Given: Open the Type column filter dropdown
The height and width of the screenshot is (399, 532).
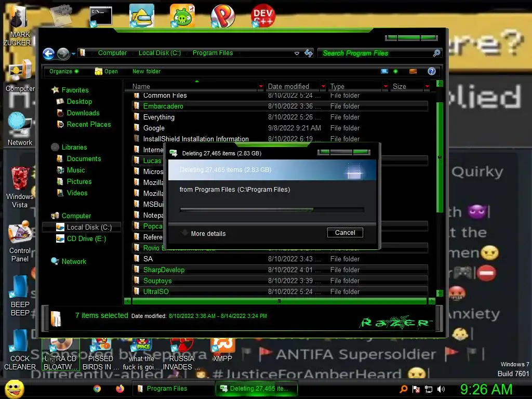Looking at the screenshot, I should (385, 87).
